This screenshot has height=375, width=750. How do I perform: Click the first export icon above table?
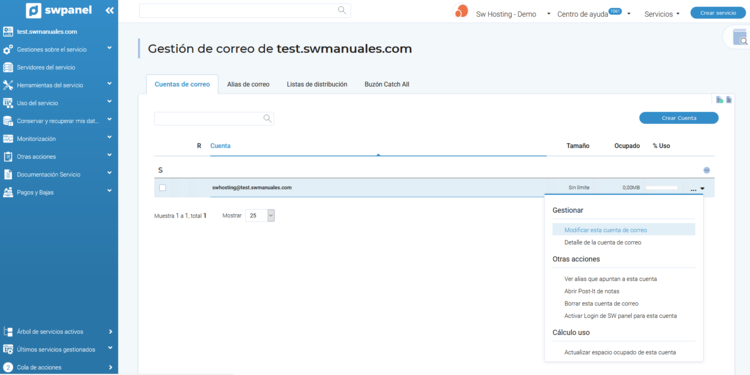click(x=719, y=100)
